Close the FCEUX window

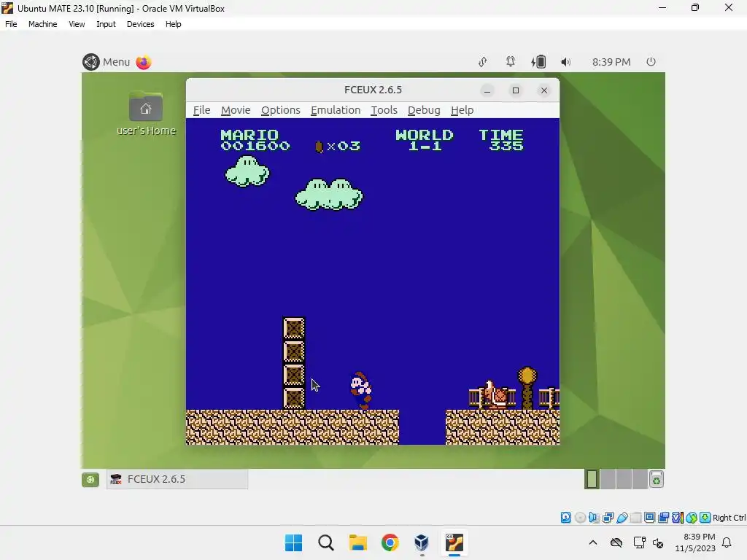pos(544,90)
